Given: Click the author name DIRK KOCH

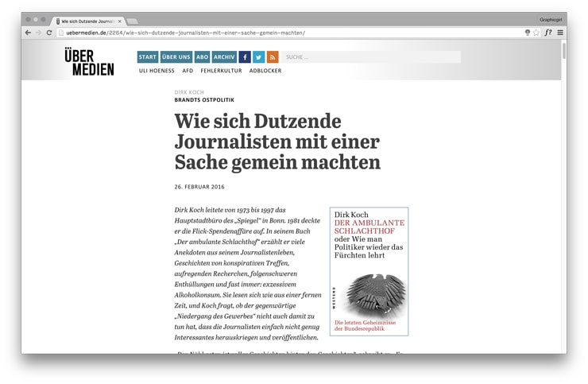Looking at the screenshot, I should [189, 92].
